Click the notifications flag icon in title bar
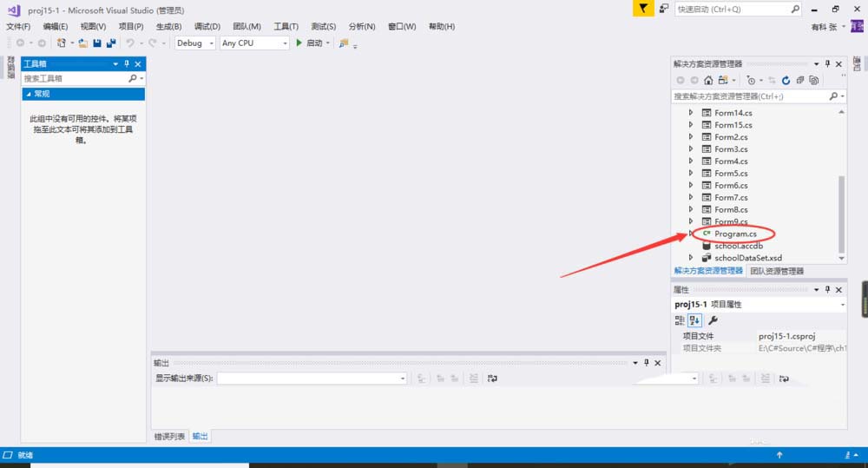This screenshot has width=868, height=468. pyautogui.click(x=642, y=9)
